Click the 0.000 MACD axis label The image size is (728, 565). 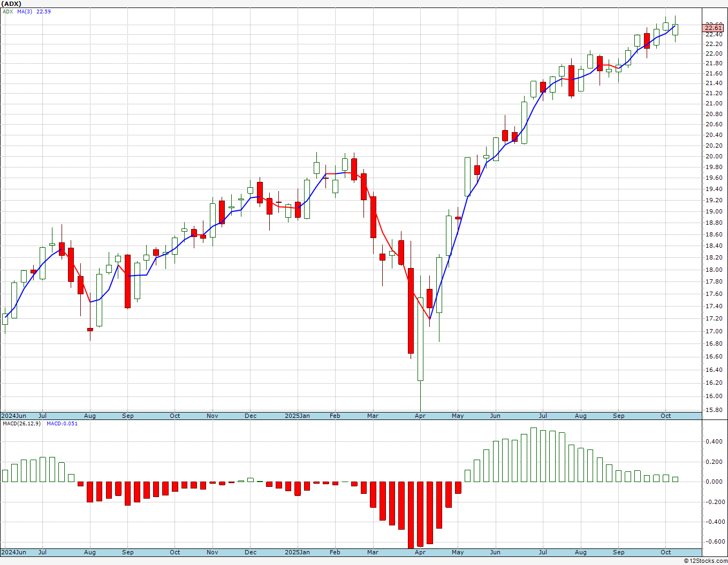pos(715,482)
